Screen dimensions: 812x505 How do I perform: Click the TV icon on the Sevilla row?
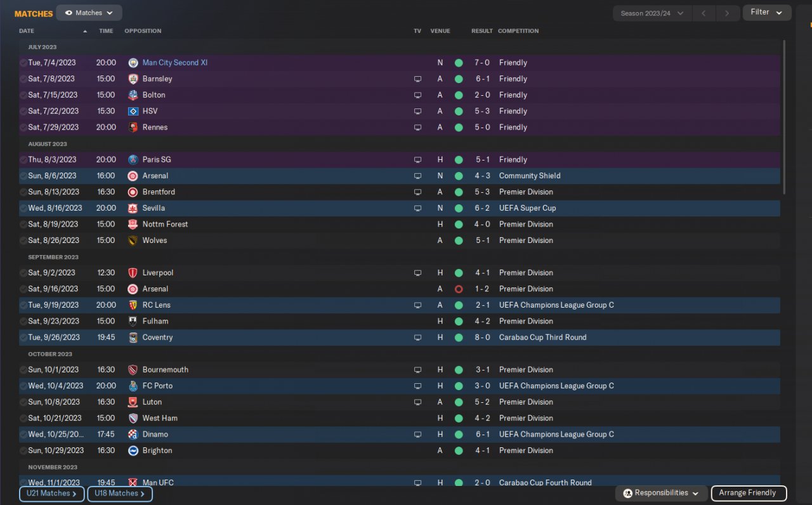[417, 208]
